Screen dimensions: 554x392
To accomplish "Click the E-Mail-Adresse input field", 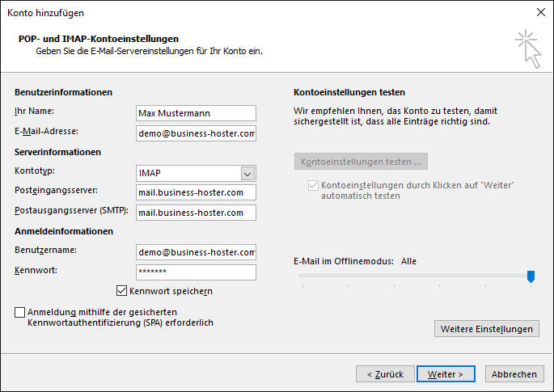I will 196,133.
